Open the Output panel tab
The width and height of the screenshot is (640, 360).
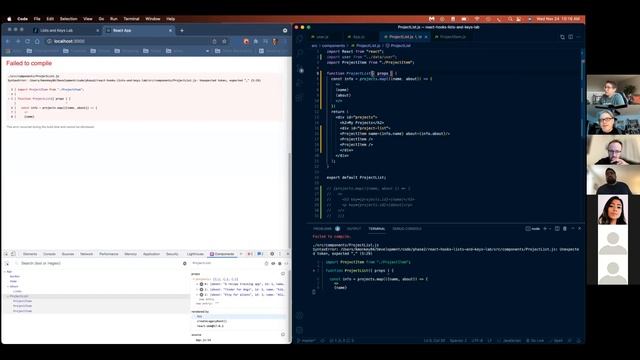[354, 229]
